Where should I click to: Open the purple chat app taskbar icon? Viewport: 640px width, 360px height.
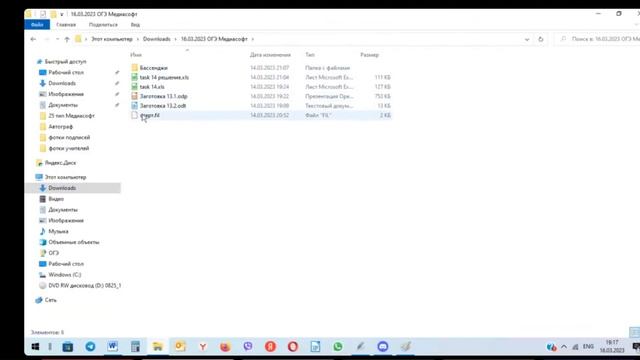click(382, 347)
